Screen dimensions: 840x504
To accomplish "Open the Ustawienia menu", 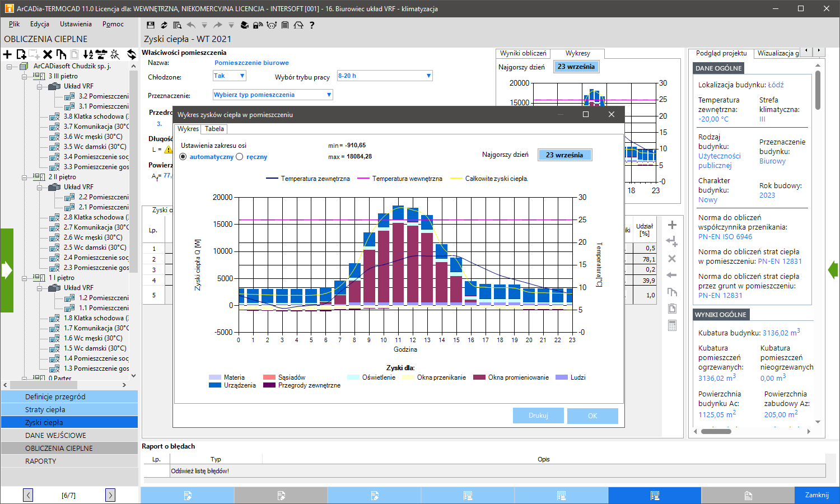I will tap(76, 24).
